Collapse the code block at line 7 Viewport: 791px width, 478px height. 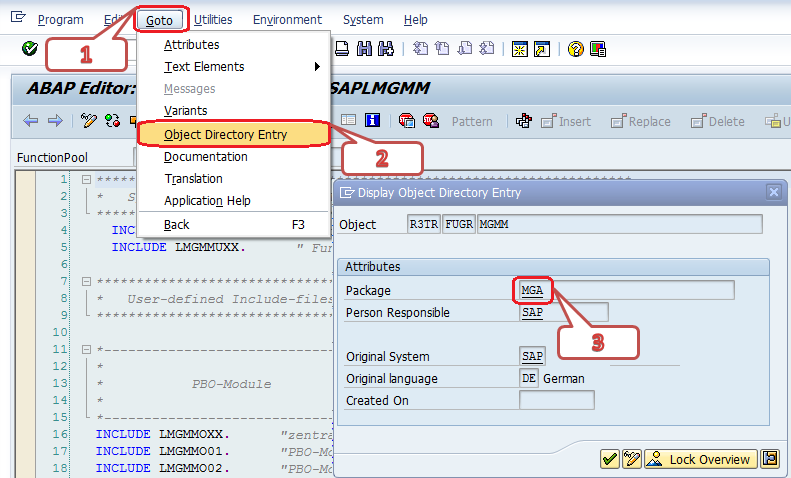(86, 281)
